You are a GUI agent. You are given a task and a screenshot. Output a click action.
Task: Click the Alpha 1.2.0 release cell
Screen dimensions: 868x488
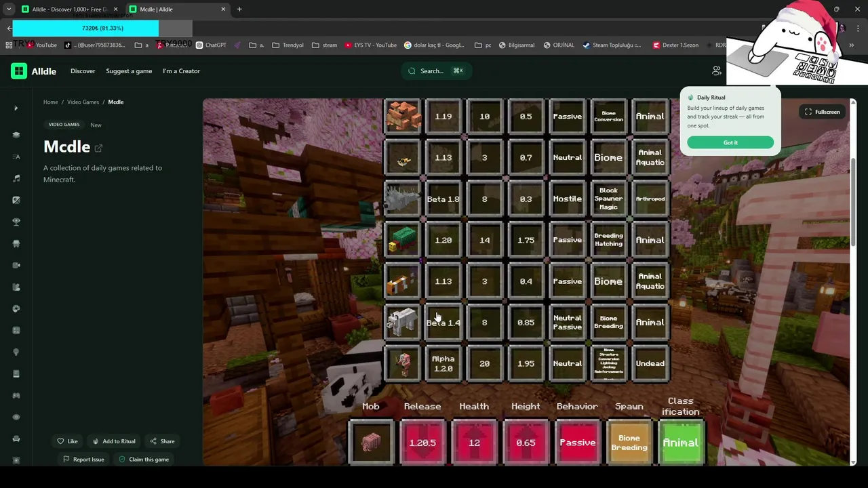pos(443,364)
